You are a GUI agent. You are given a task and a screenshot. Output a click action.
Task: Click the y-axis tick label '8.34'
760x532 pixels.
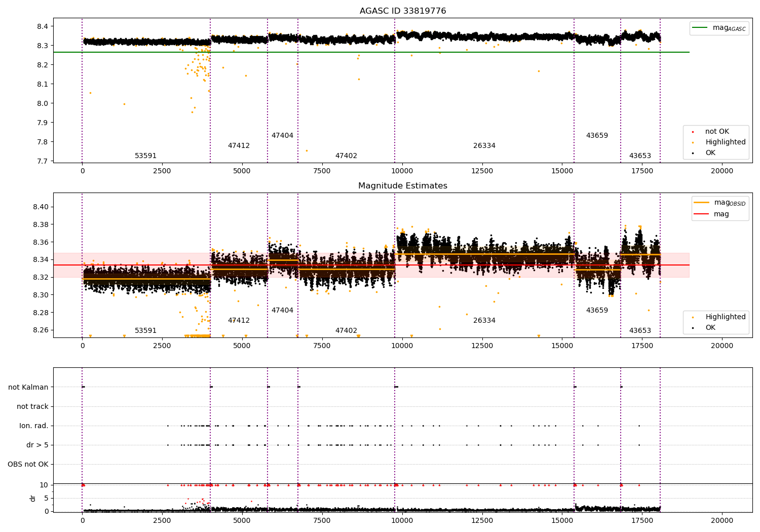pos(41,260)
